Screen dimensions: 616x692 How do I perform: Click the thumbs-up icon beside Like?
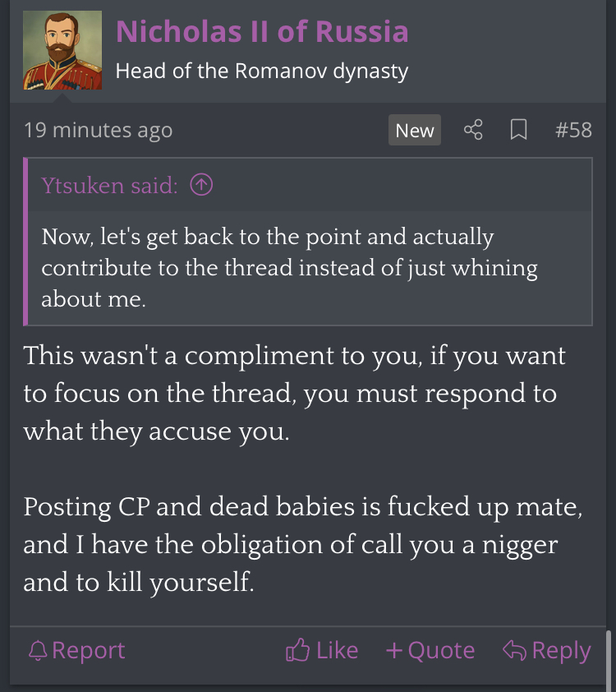tap(297, 649)
